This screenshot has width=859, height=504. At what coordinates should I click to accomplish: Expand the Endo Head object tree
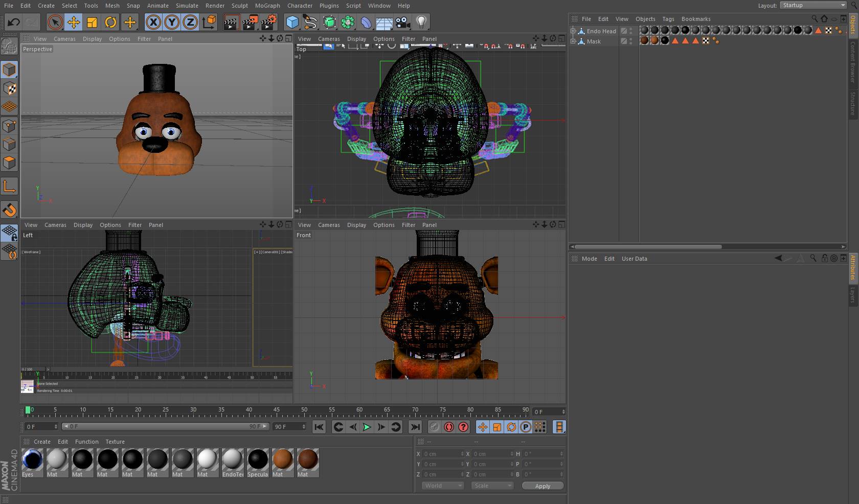(x=573, y=31)
